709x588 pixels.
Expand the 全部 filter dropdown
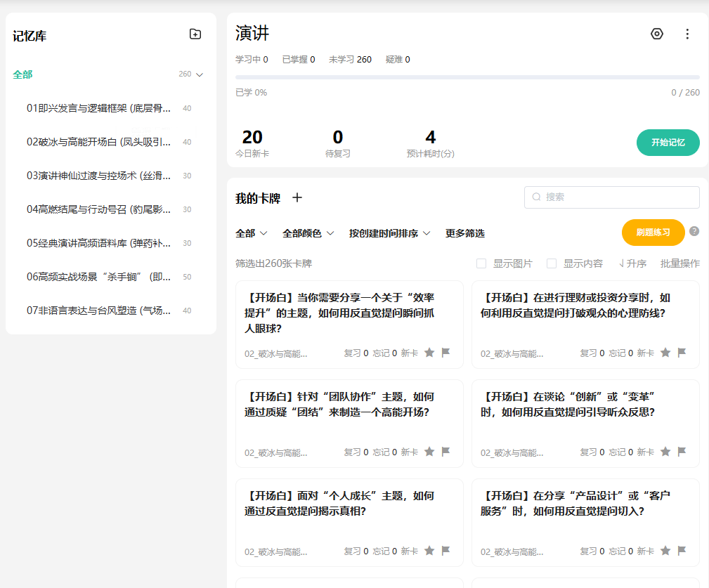pyautogui.click(x=251, y=233)
